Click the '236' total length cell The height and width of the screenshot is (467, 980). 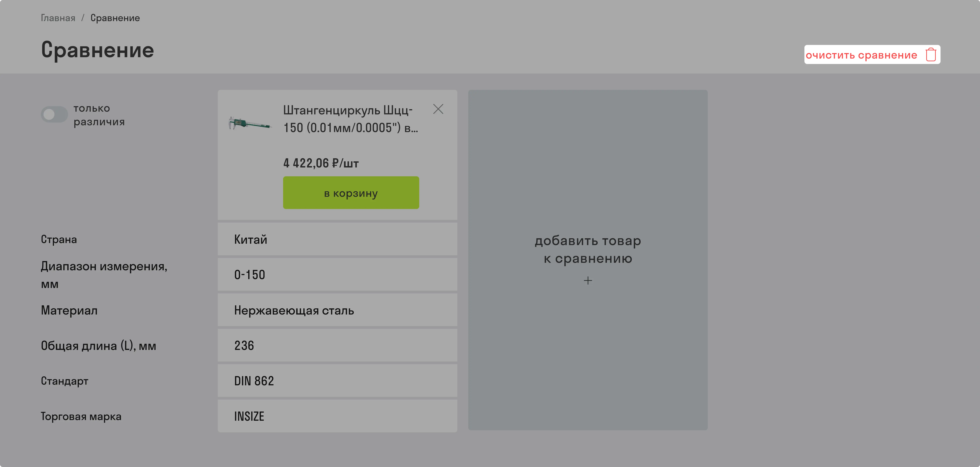pos(337,345)
